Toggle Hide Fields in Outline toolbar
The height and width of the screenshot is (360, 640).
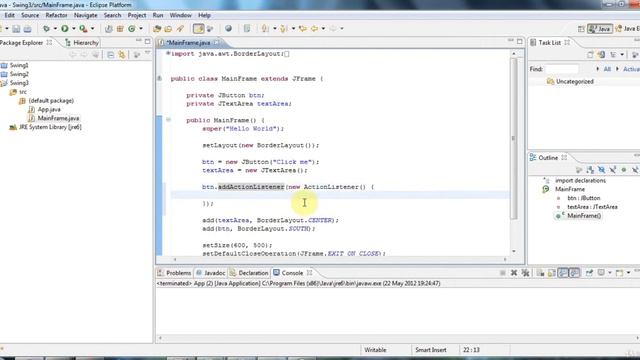pos(601,170)
